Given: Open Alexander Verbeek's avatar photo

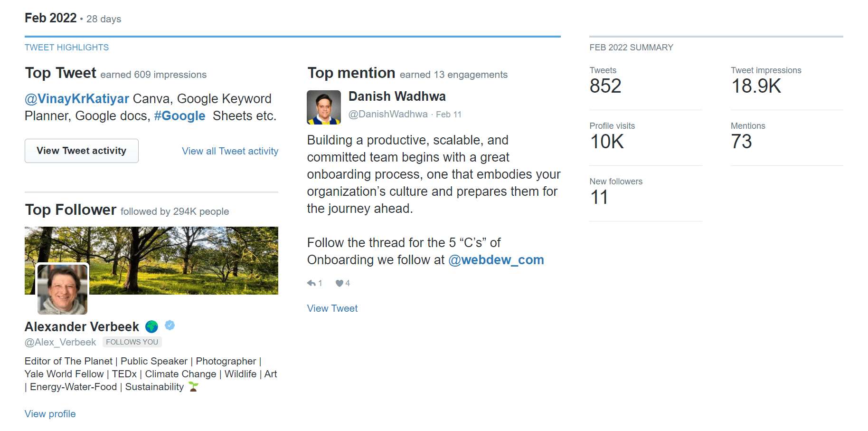Looking at the screenshot, I should [62, 289].
